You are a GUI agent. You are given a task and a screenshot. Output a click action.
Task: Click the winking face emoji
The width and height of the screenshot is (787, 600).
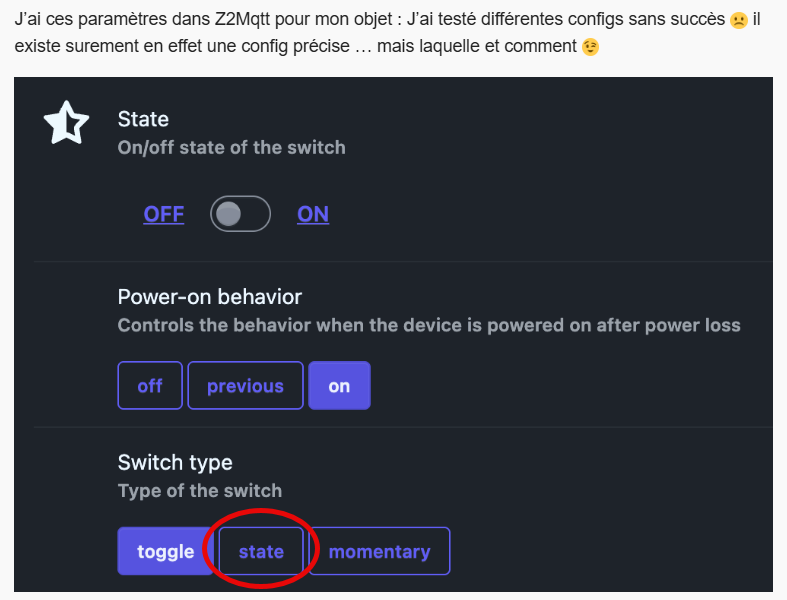pos(590,47)
